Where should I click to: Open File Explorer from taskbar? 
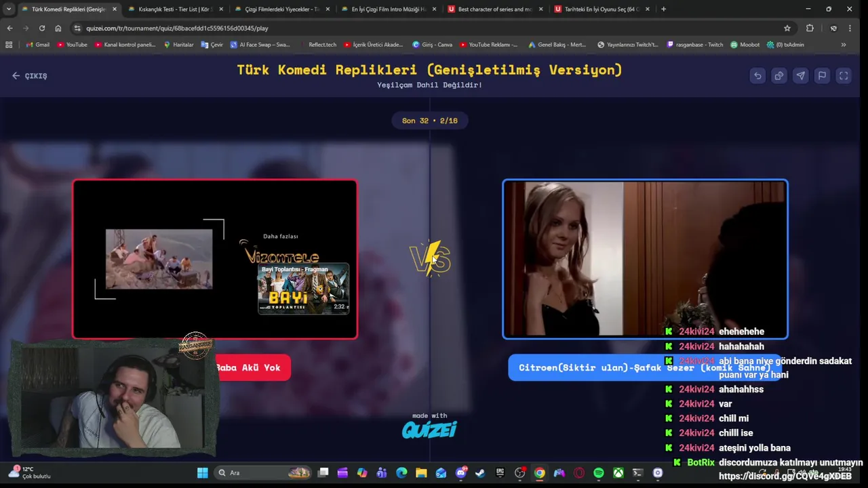421,473
